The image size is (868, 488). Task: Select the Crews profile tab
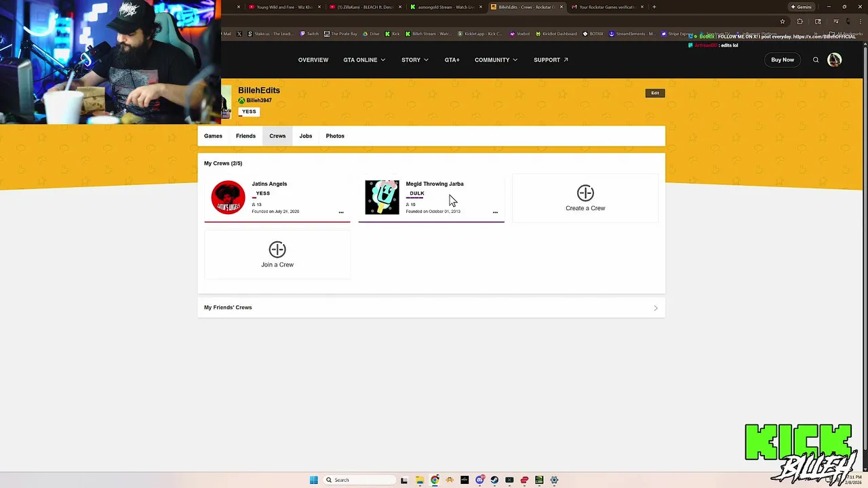pyautogui.click(x=277, y=136)
